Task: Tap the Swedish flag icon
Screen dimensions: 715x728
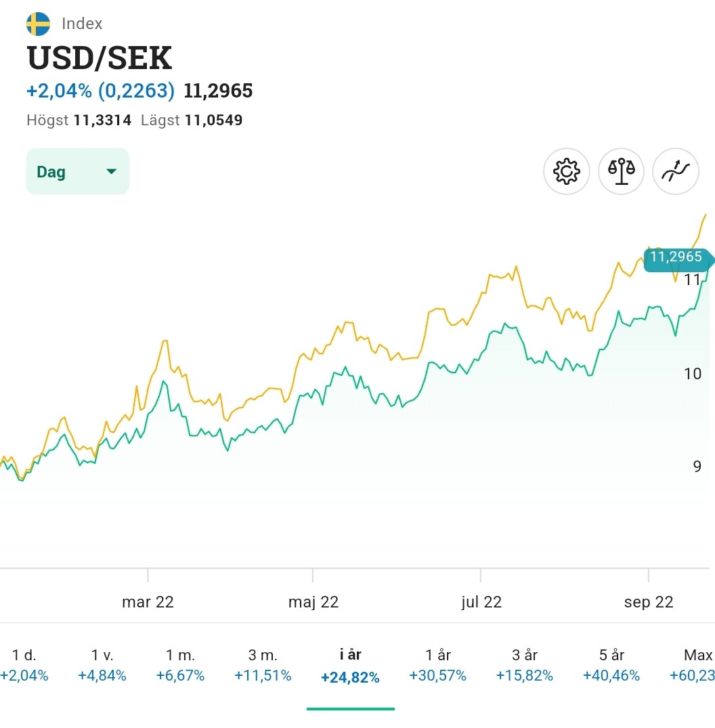Action: tap(38, 24)
